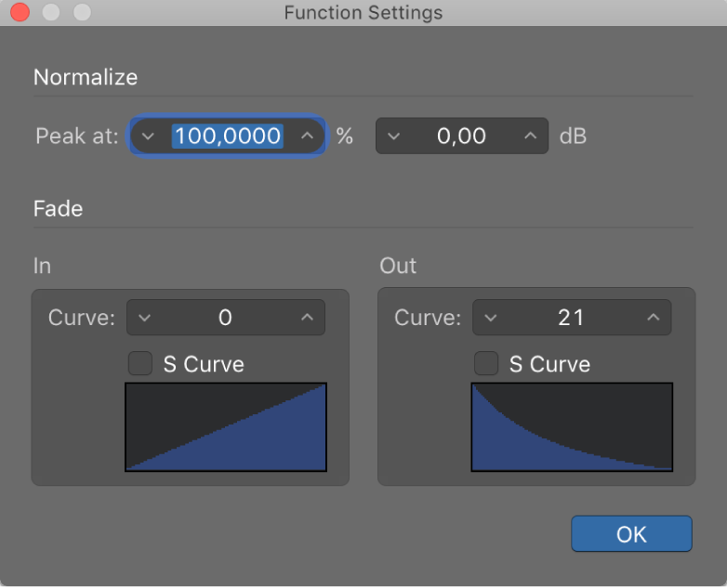Increase the Peak at dB value

[x=531, y=136]
